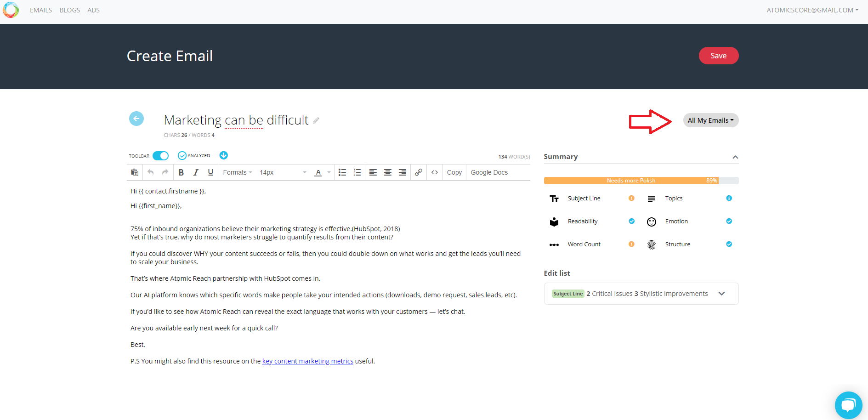The height and width of the screenshot is (420, 868).
Task: Undo the last edit
Action: [x=151, y=172]
